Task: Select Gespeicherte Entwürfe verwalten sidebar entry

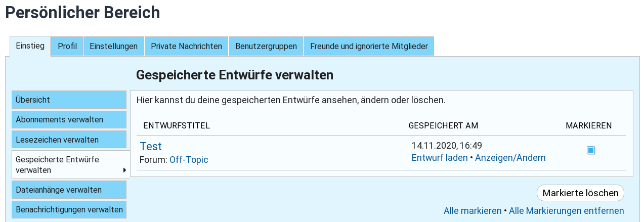Action: [x=69, y=164]
